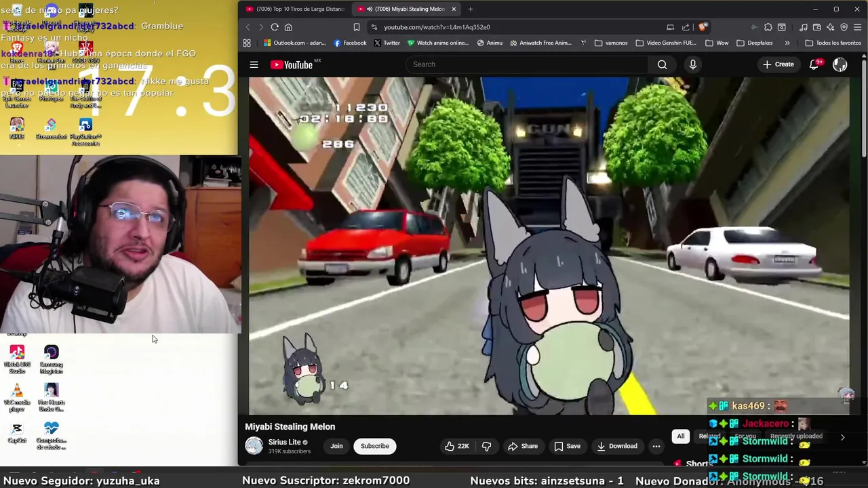Open the Facebook bookmark
The image size is (868, 488).
point(351,43)
